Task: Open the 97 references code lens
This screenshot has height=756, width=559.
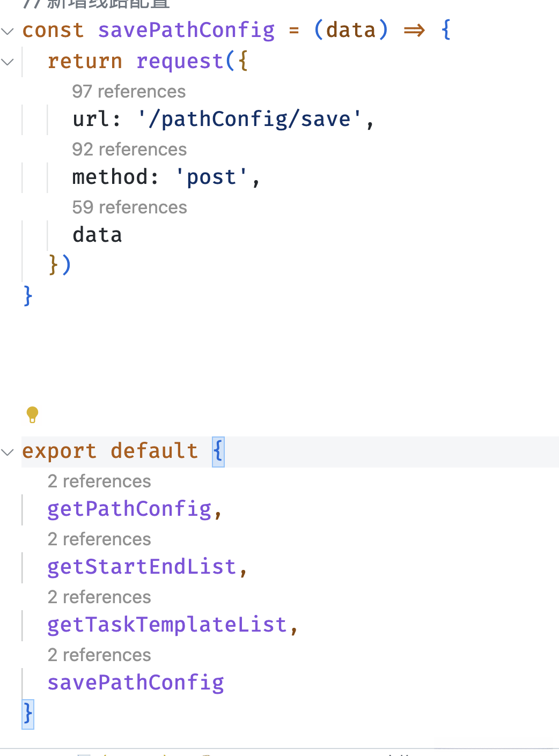Action: pyautogui.click(x=129, y=92)
